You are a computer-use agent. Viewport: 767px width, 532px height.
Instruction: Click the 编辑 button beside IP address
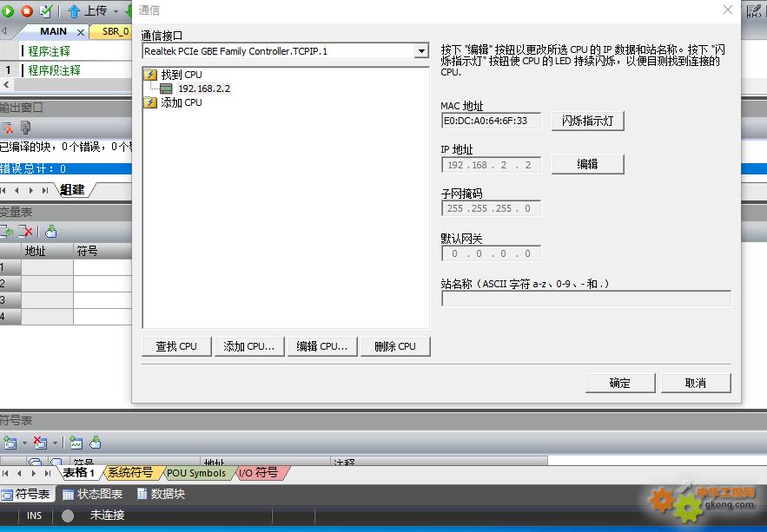coord(587,164)
